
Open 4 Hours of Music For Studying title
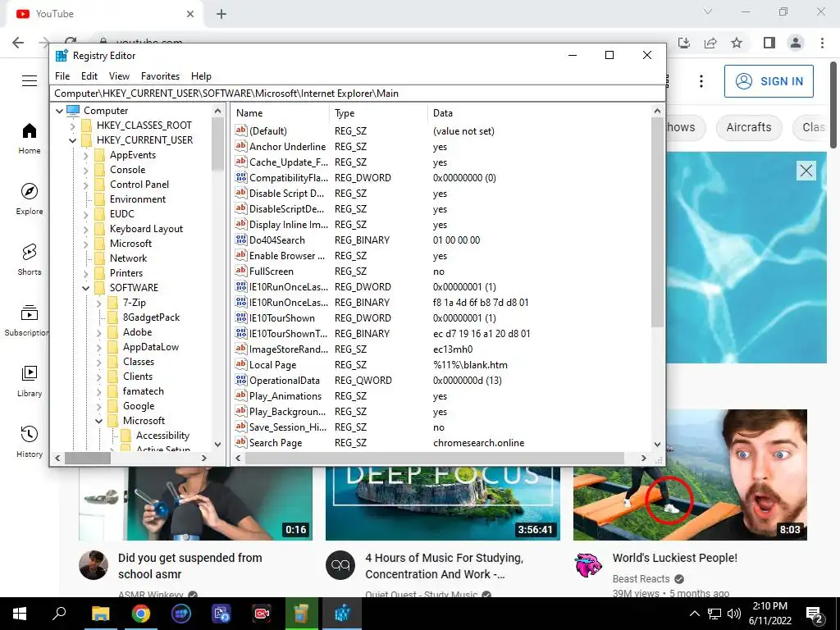click(x=444, y=566)
